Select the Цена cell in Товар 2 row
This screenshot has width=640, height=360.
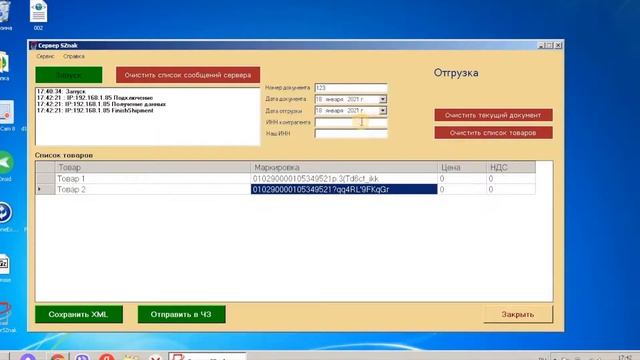coord(462,189)
